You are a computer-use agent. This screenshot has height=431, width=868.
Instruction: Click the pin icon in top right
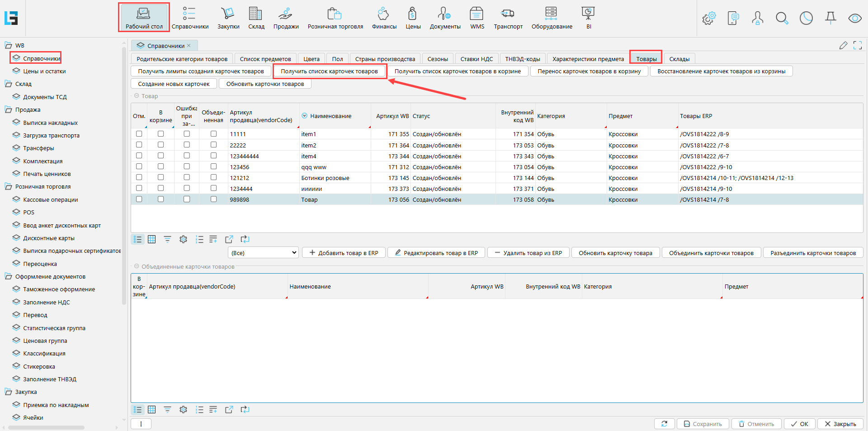point(830,19)
